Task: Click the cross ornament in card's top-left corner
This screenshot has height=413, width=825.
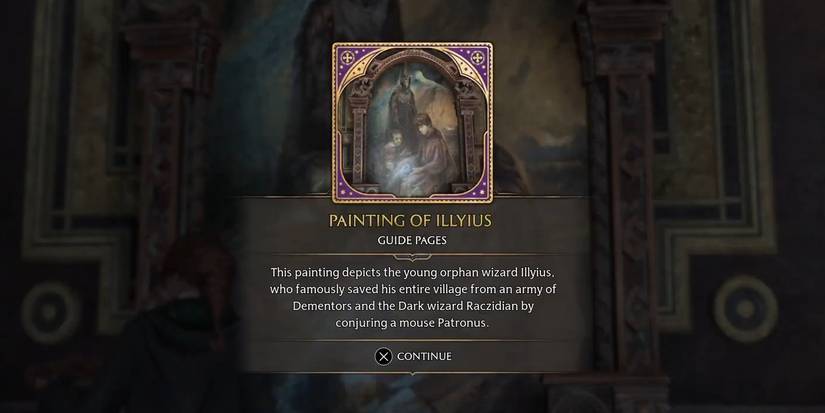Action: click(x=347, y=58)
